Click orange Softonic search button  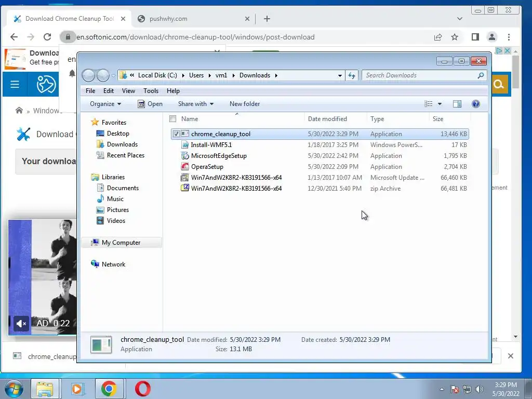498,84
